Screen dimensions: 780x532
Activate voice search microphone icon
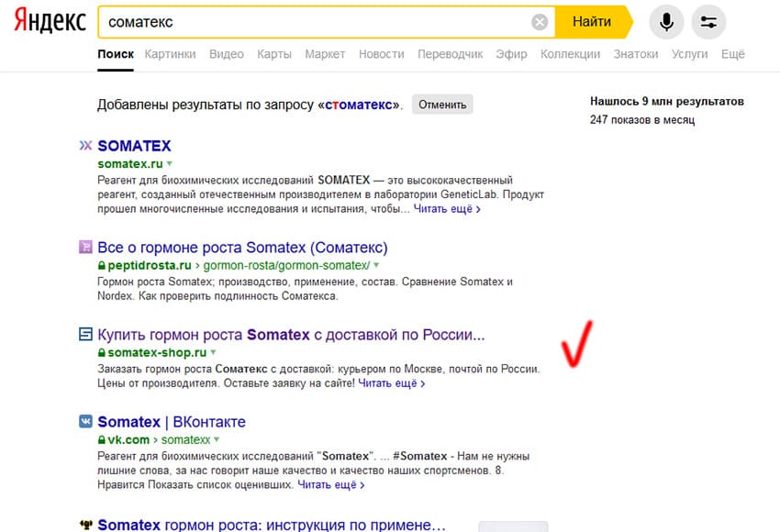666,22
